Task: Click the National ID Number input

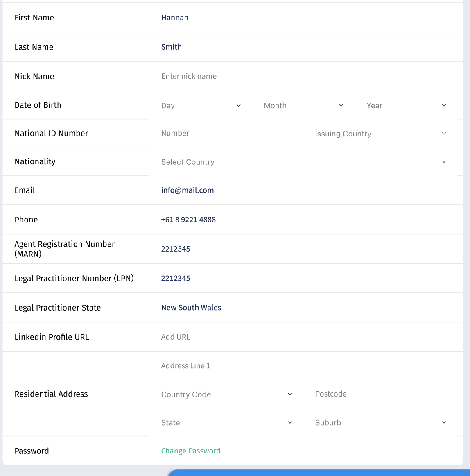Action: [x=229, y=134]
